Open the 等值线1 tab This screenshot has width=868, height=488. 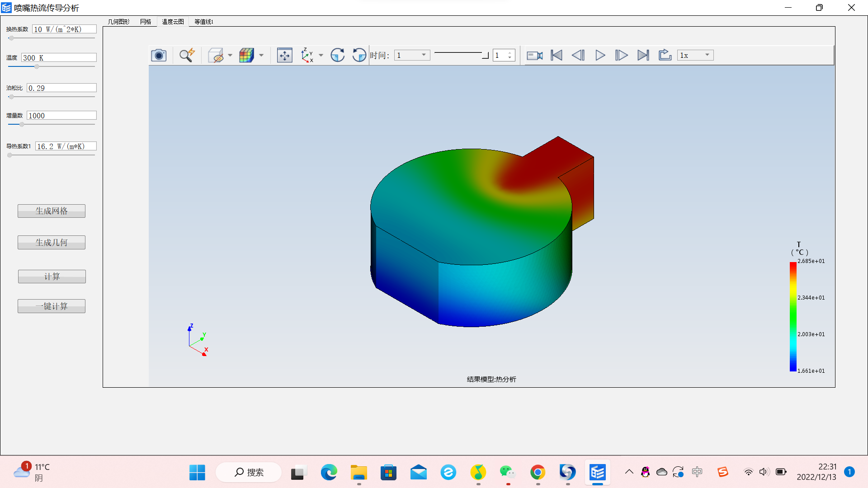point(204,22)
